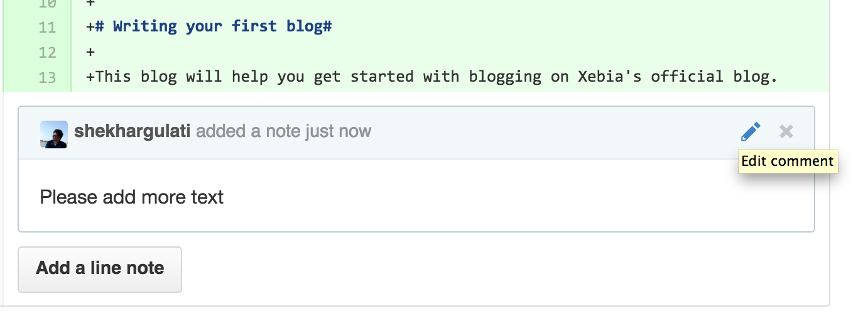Image resolution: width=868 pixels, height=318 pixels.
Task: Click the plus sign on line 12
Action: [90, 53]
